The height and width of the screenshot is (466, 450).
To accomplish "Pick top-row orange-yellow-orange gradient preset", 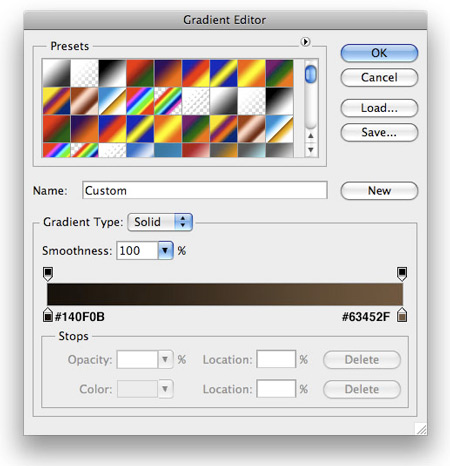I will (251, 73).
